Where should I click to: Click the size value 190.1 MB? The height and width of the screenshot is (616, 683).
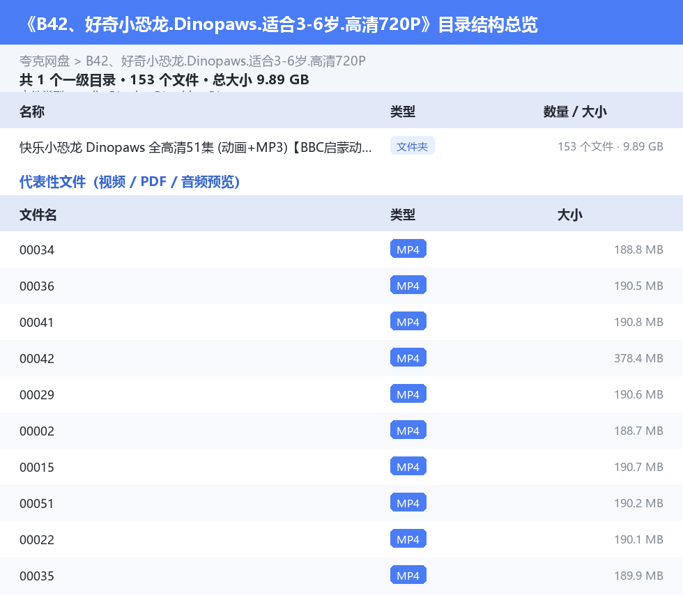(638, 539)
